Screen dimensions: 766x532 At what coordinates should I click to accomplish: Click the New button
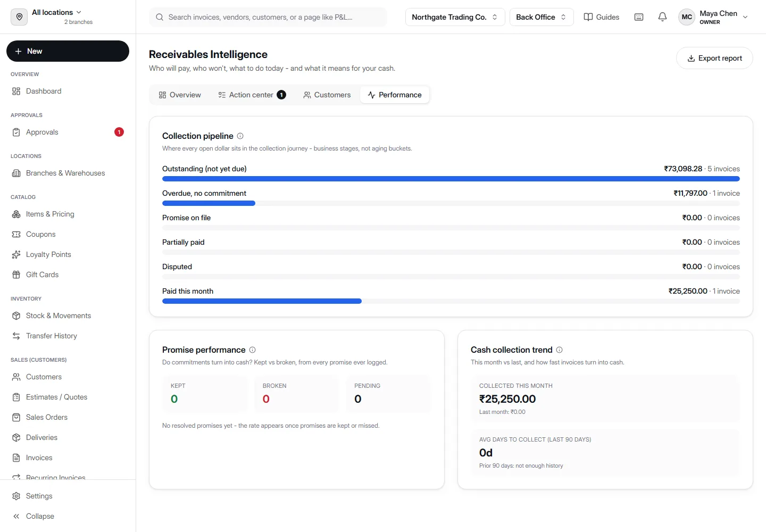click(x=68, y=51)
